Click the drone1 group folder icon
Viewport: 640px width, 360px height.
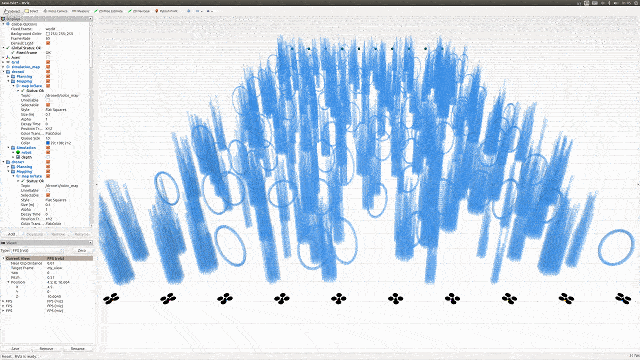[8, 162]
